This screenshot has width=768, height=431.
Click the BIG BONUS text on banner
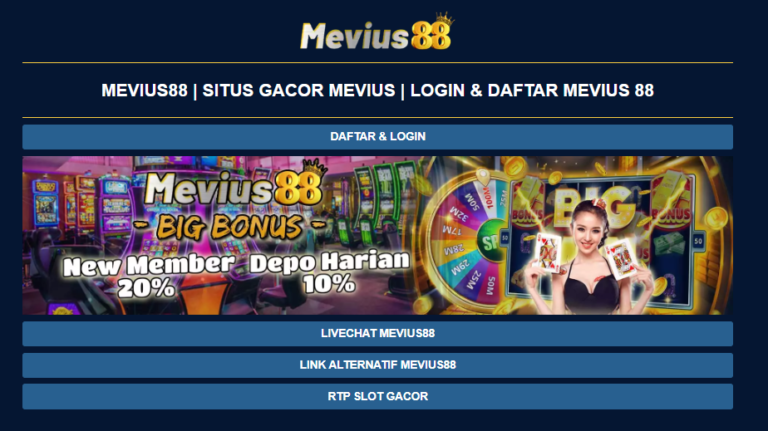230,227
